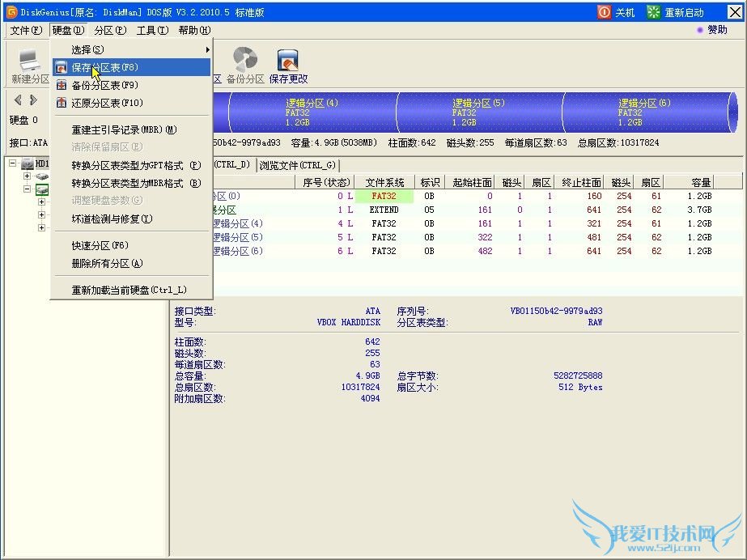The width and height of the screenshot is (747, 560).
Task: Click the 起始柱面 column header
Action: coord(471,182)
